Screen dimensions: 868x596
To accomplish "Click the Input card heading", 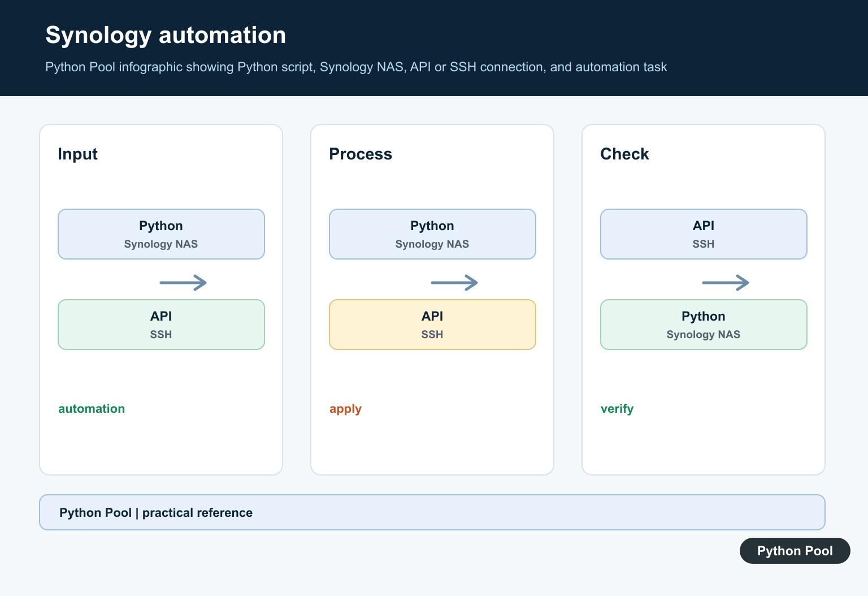I will tap(77, 154).
